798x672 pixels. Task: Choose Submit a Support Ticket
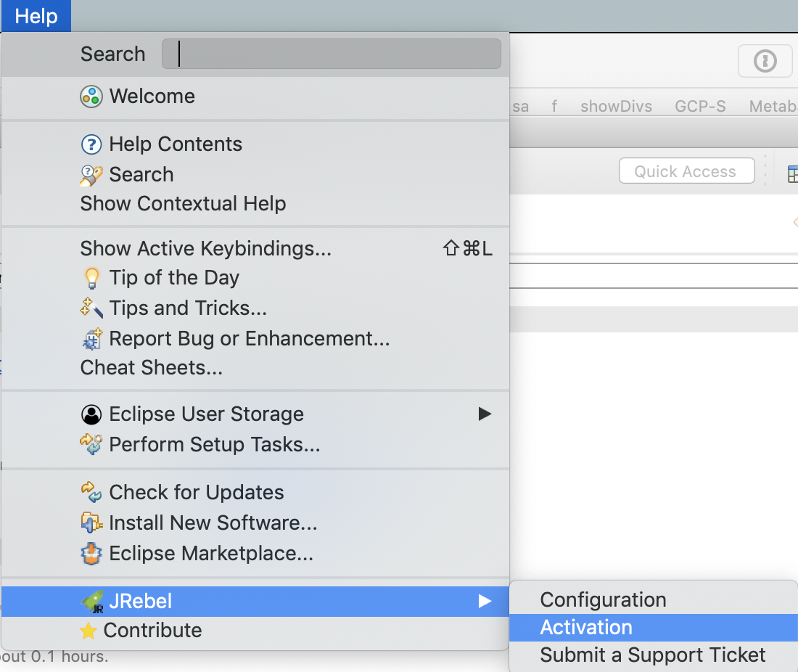[x=653, y=655]
